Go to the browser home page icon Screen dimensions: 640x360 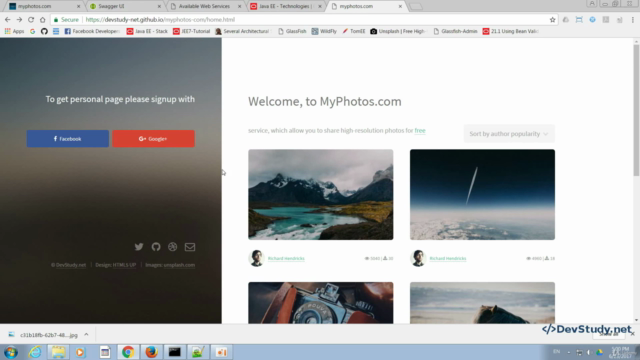42,20
